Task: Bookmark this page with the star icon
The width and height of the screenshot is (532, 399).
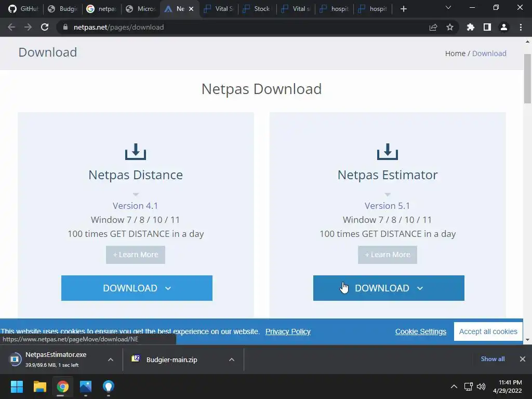Action: coord(450,27)
